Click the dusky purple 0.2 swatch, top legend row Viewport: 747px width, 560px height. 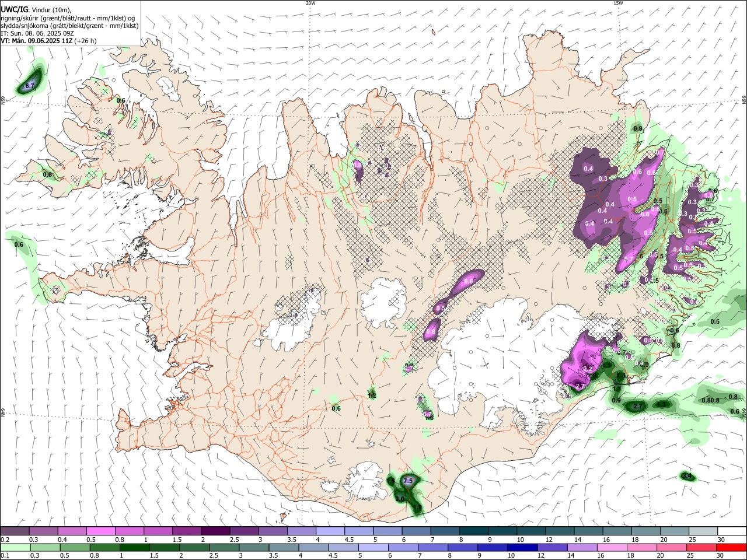[15, 531]
